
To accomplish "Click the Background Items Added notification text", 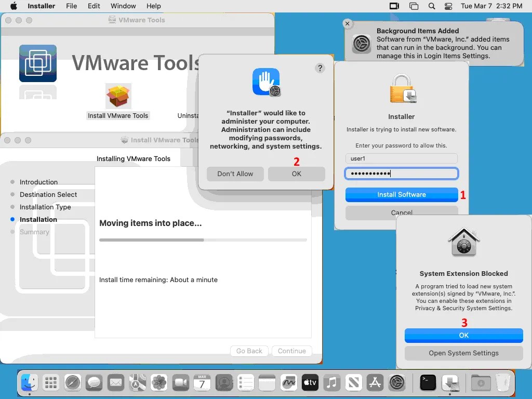I will tap(443, 44).
